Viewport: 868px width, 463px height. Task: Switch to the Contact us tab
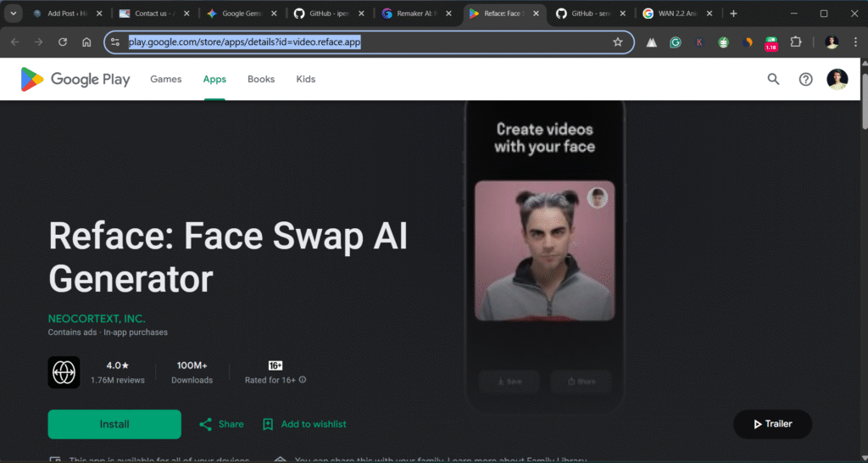155,14
